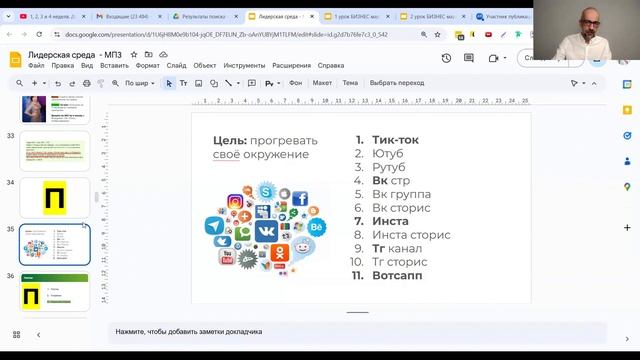Reload the page button
The width and height of the screenshot is (640, 360).
pos(39,35)
